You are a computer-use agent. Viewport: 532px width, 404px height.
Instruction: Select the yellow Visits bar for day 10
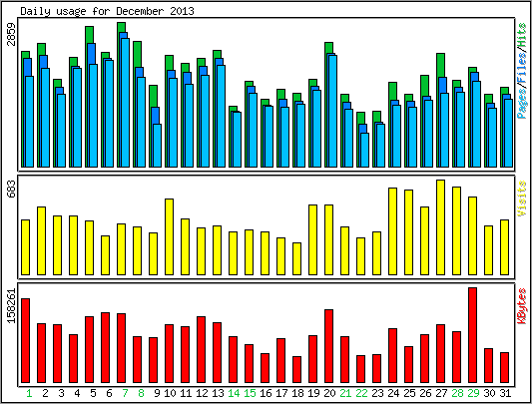(170, 236)
